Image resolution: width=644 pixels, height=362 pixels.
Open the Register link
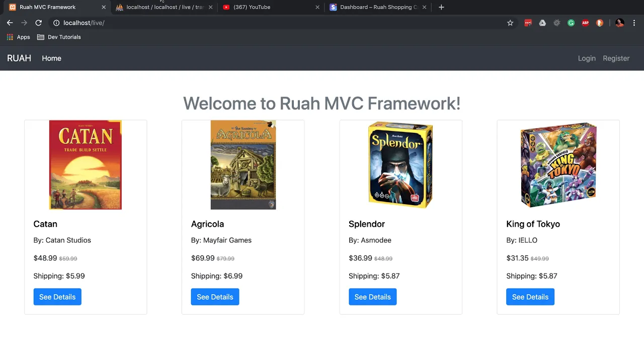click(616, 58)
